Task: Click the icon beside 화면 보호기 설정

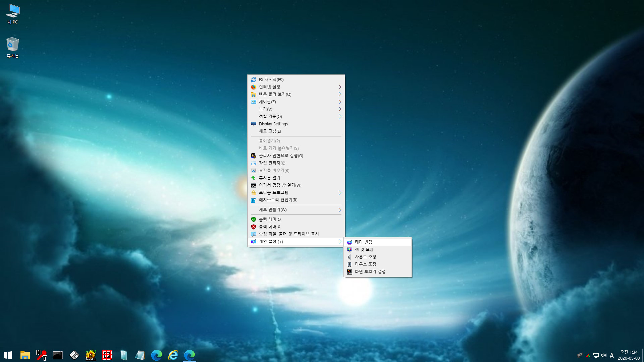Action: [x=350, y=272]
